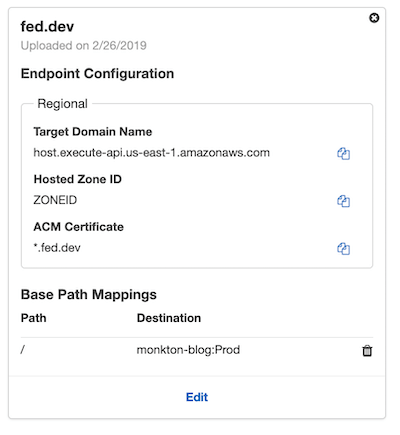Click the Target Domain Name label
This screenshot has height=435, width=400.
93,132
